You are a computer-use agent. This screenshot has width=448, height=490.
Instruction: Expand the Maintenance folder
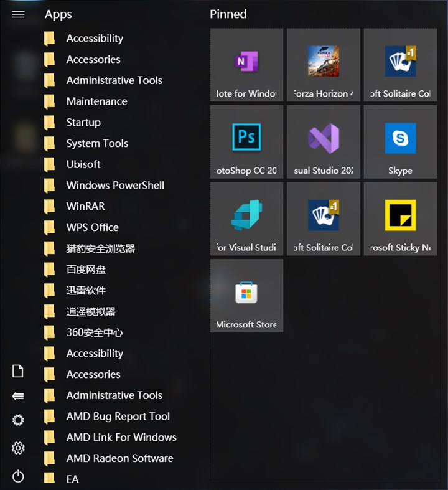85,101
